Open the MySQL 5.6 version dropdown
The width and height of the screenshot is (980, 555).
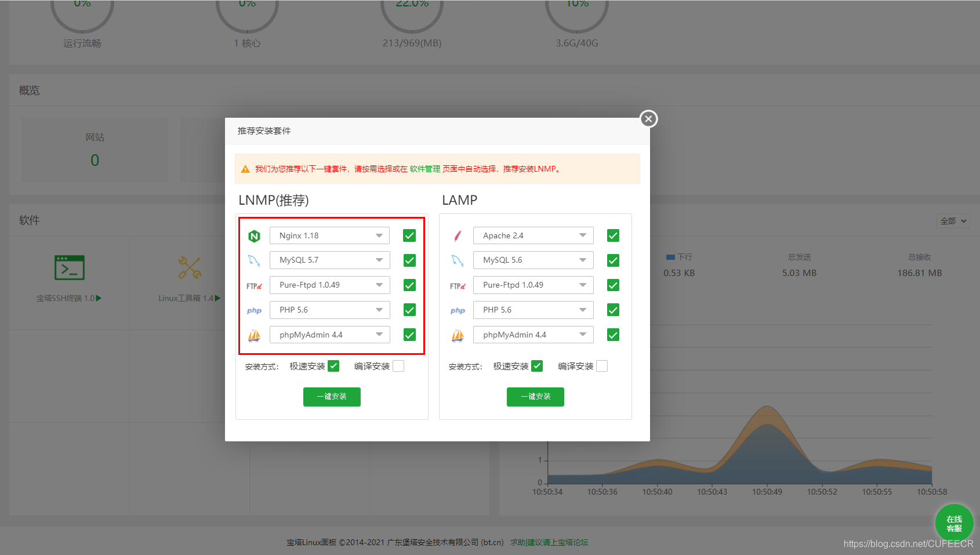pos(533,260)
